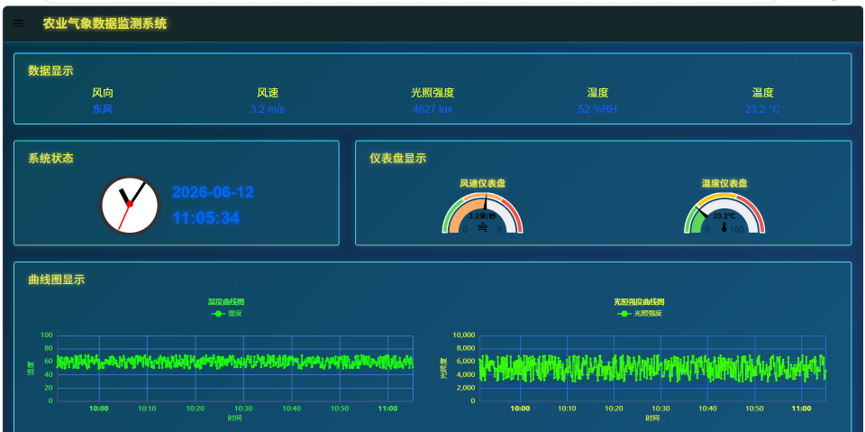
Task: Click the 湿度曲线图 chart title
Action: click(x=226, y=302)
